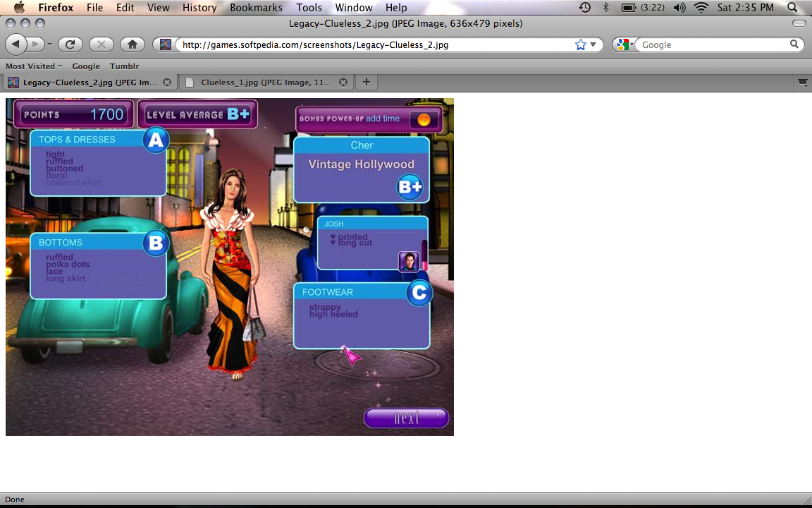Open the address bar history dropdown
The image size is (812, 508).
(593, 44)
